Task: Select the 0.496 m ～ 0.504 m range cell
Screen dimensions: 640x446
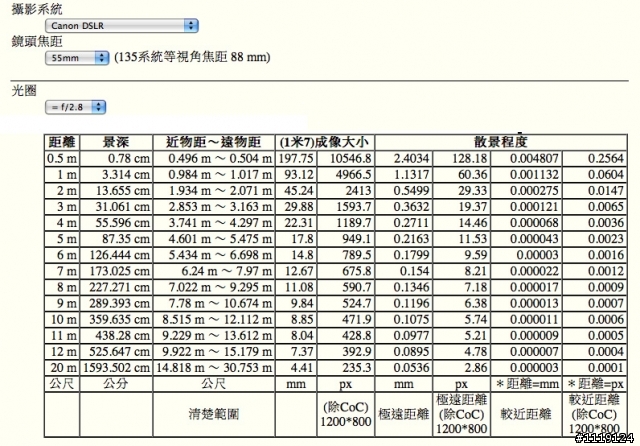Action: (213, 159)
